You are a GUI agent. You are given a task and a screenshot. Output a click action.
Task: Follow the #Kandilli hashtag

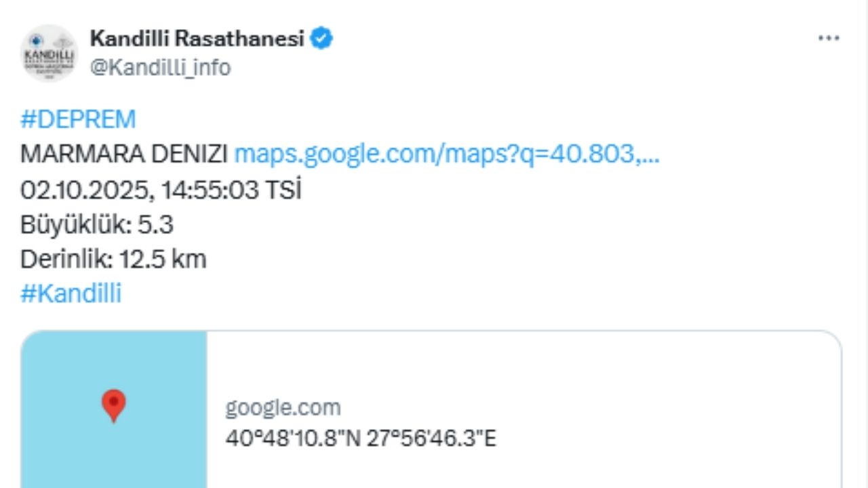(x=71, y=293)
